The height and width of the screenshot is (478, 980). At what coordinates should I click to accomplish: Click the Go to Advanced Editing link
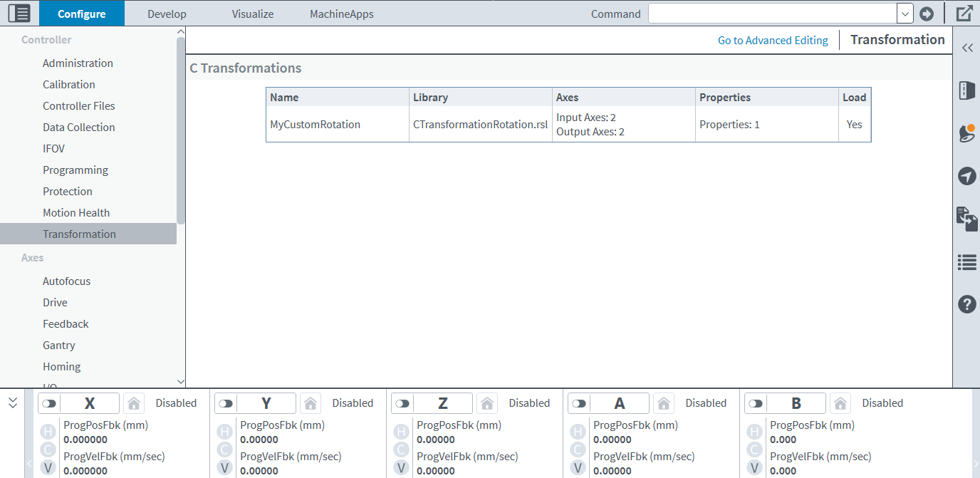click(x=773, y=41)
